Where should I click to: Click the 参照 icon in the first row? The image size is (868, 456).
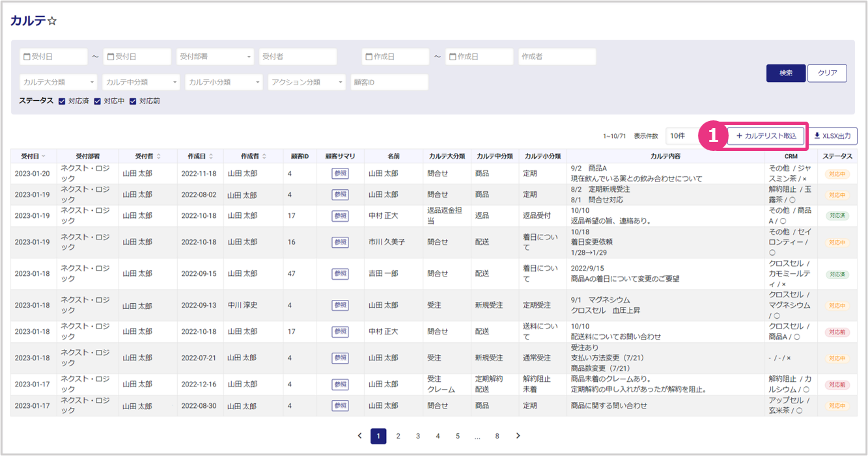[340, 174]
